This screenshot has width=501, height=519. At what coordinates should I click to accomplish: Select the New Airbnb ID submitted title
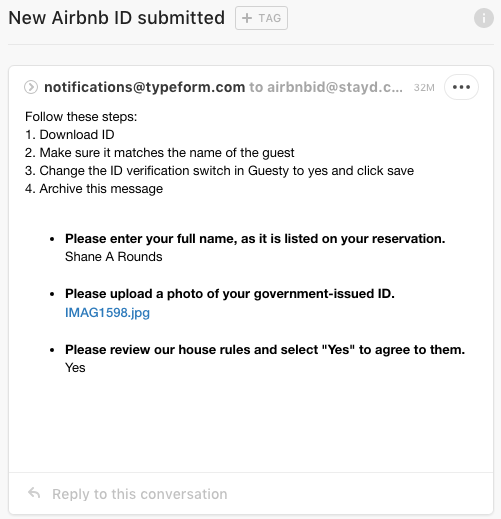117,18
